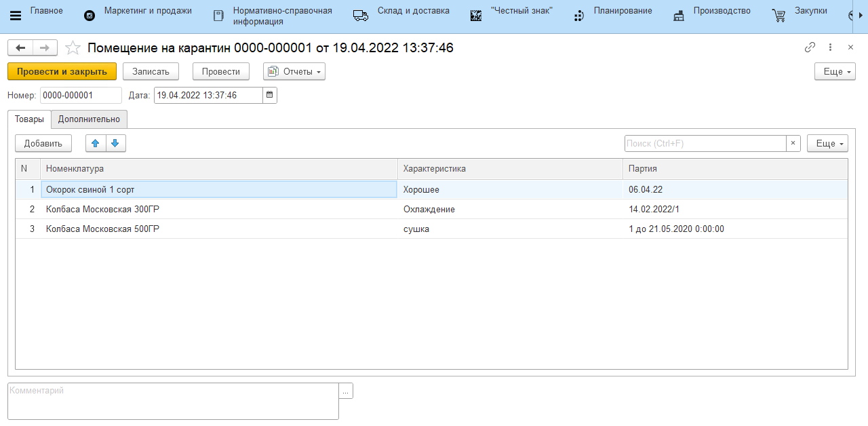Open the main hamburger menu icon

pyautogui.click(x=16, y=16)
